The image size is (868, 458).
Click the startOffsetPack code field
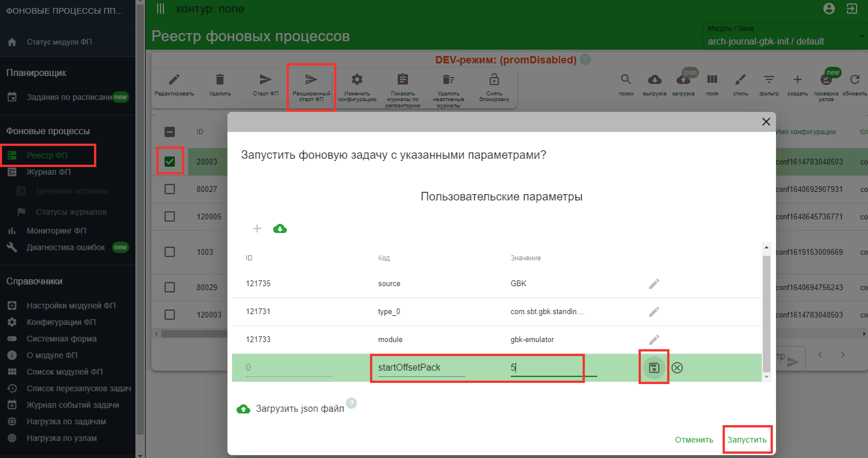(421, 367)
